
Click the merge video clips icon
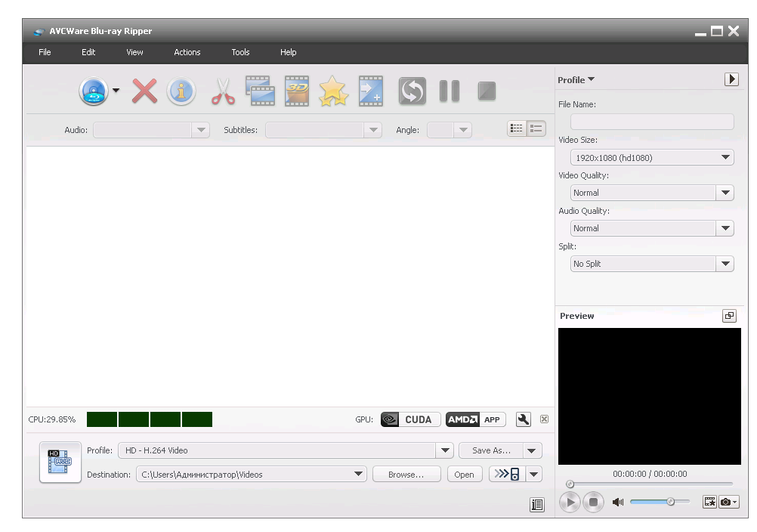coord(260,91)
